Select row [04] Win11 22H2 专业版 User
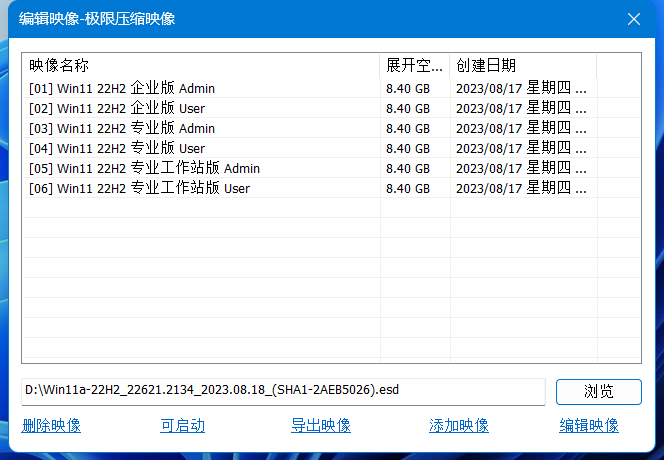The width and height of the screenshot is (664, 460). point(332,148)
